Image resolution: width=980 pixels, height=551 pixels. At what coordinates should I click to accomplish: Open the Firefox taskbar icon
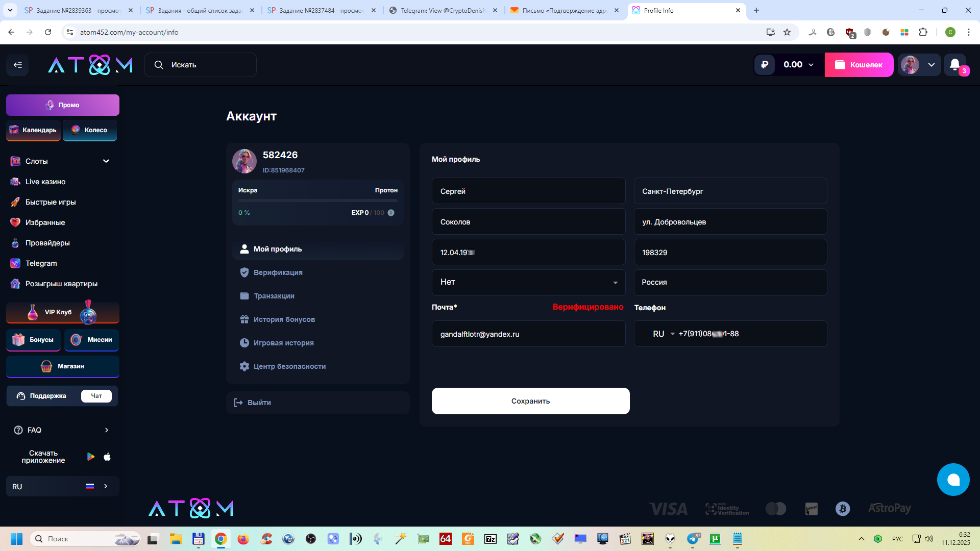[243, 539]
